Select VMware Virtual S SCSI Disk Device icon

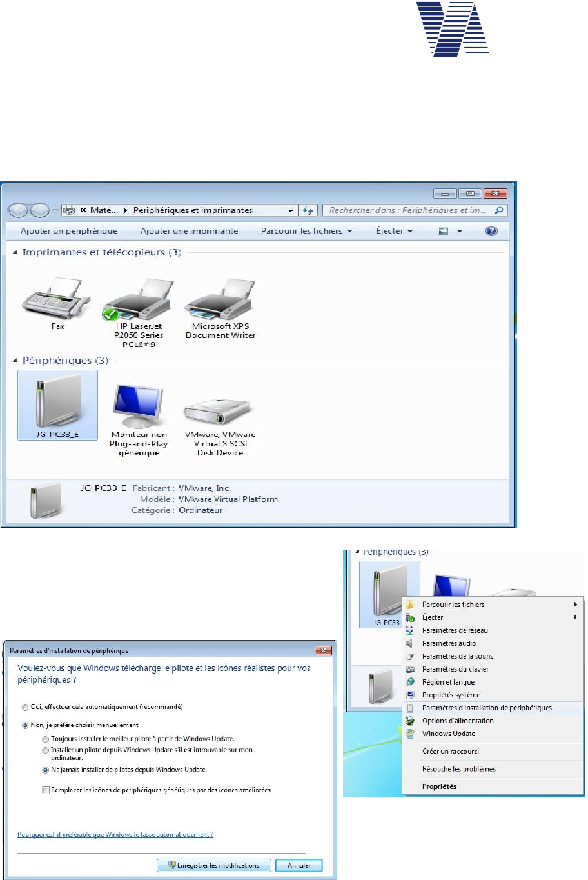217,413
